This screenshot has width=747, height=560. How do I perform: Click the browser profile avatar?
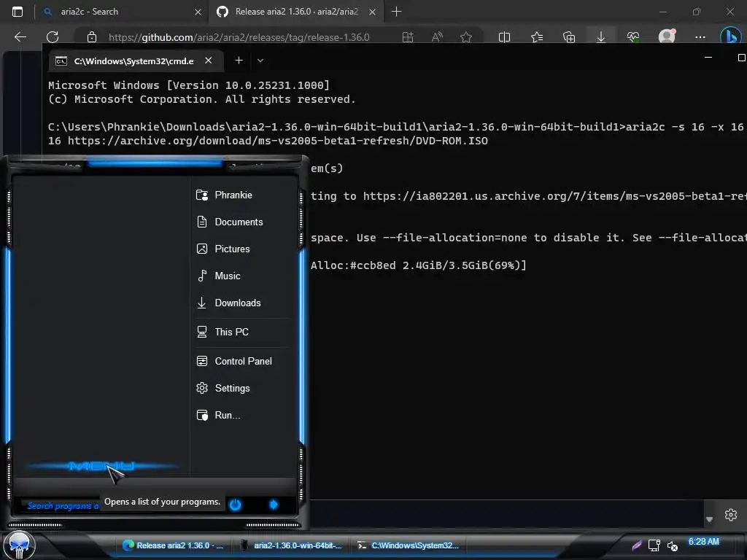coord(667,36)
